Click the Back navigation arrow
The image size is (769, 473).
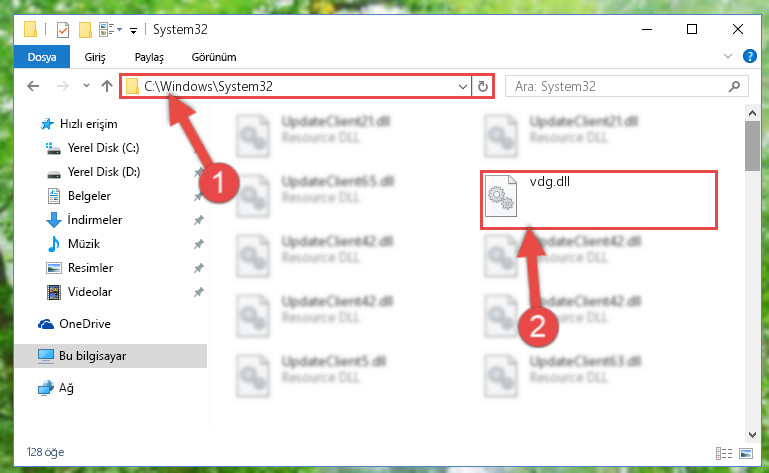pos(33,86)
